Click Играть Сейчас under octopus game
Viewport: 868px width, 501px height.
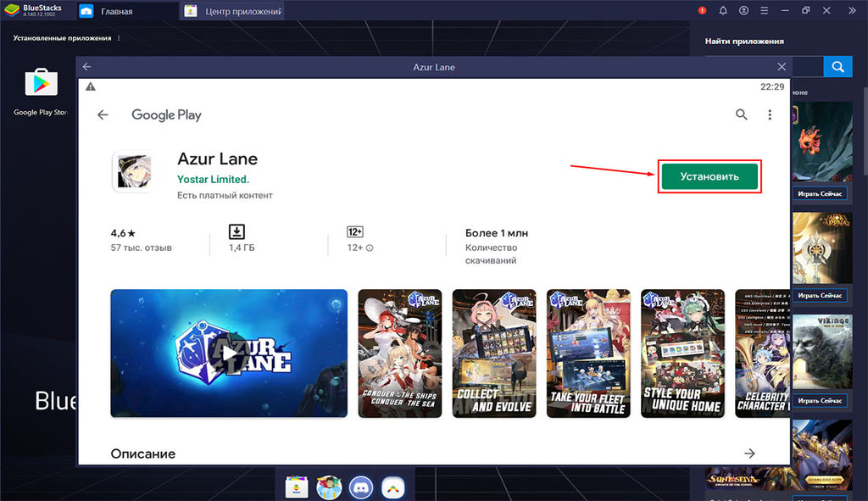click(820, 194)
